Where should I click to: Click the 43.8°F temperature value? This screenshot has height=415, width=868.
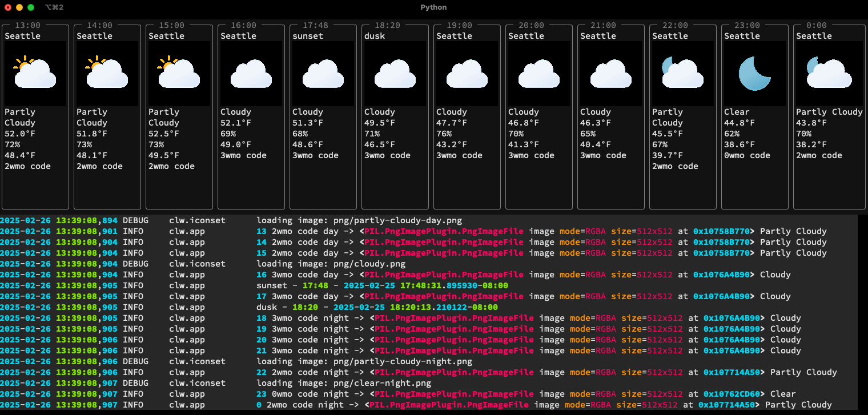811,123
